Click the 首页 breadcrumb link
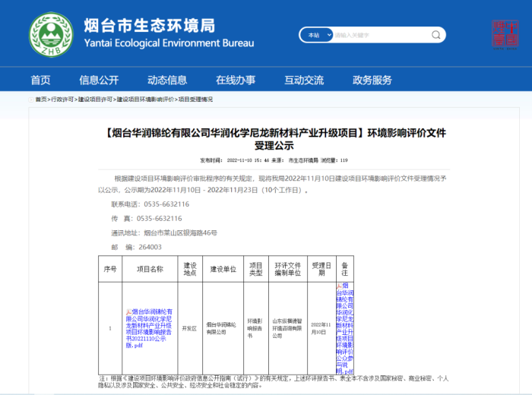The width and height of the screenshot is (532, 395). pos(41,100)
